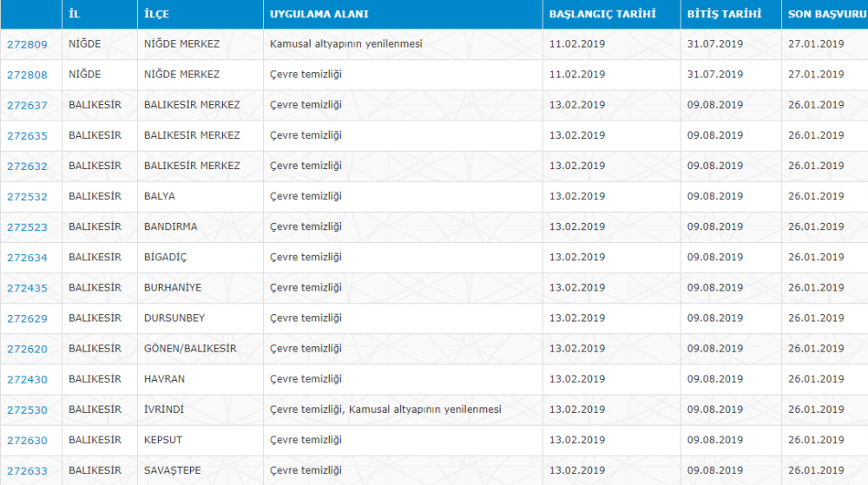Open the Dursunbey listing 272629

pyautogui.click(x=27, y=318)
